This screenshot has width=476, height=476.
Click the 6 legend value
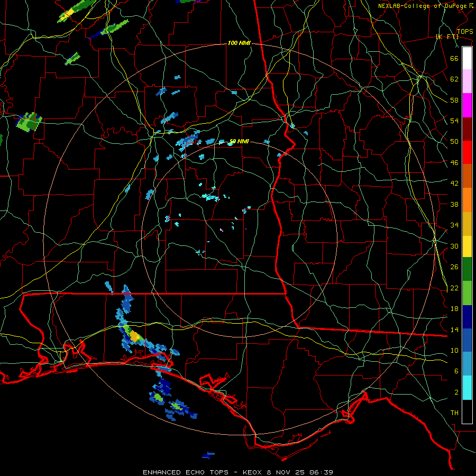(456, 371)
